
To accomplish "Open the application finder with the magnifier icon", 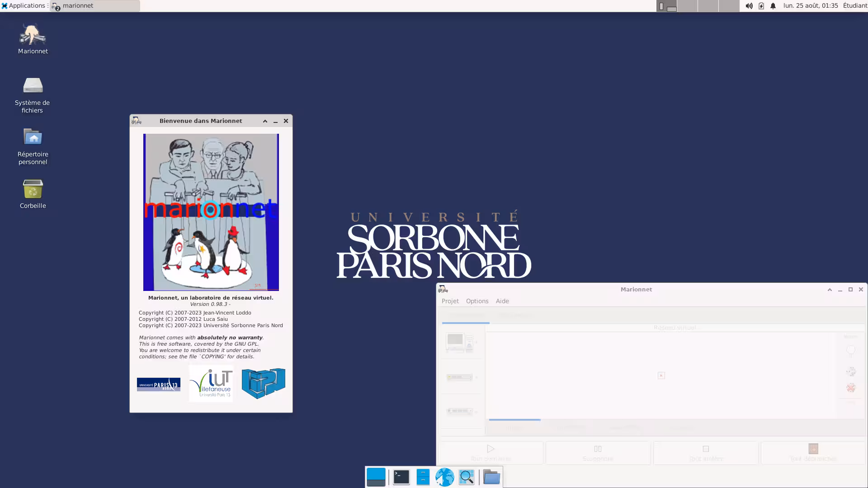I will tap(467, 477).
